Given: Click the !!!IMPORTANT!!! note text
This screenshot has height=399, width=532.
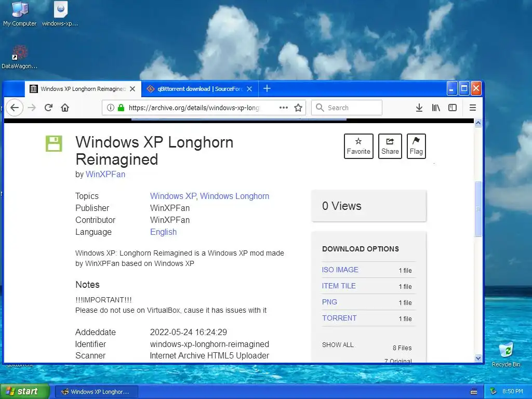Looking at the screenshot, I should click(103, 300).
